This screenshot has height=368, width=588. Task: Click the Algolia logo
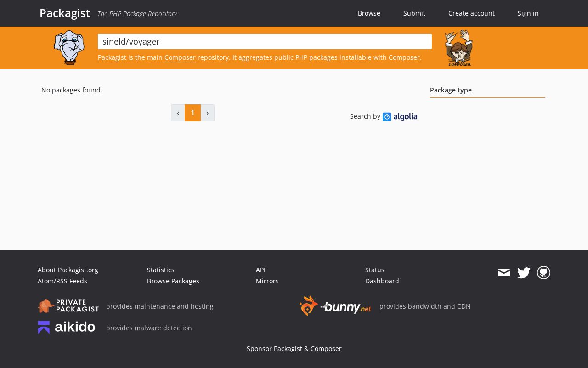tap(400, 117)
